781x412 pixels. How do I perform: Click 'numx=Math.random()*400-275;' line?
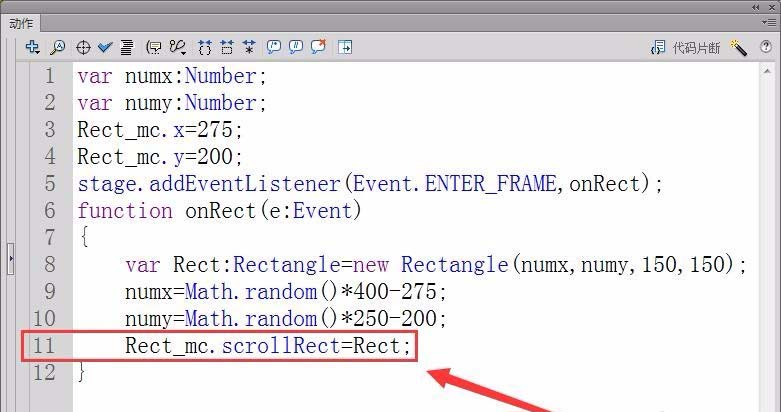(x=286, y=291)
